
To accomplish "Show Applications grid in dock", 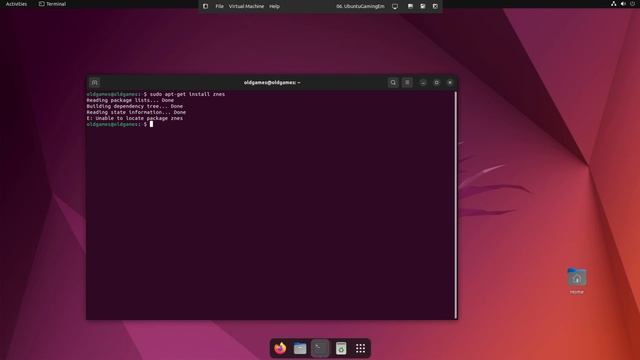I will click(360, 348).
